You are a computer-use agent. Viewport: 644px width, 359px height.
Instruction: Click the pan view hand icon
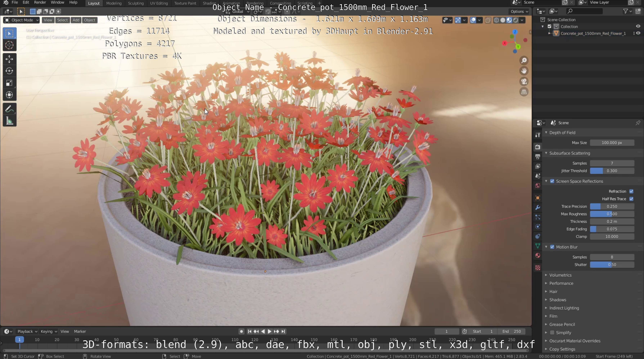(x=524, y=71)
